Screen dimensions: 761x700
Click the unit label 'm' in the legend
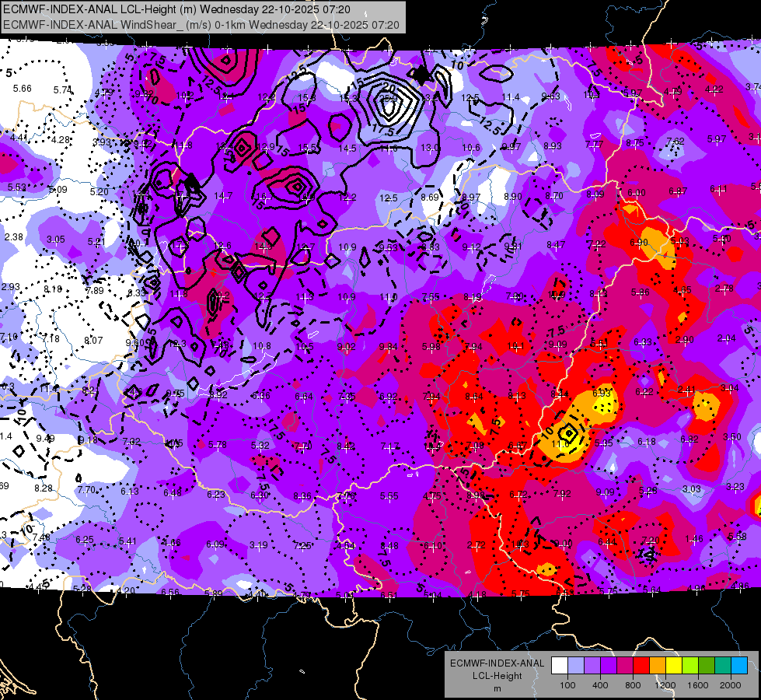497,689
